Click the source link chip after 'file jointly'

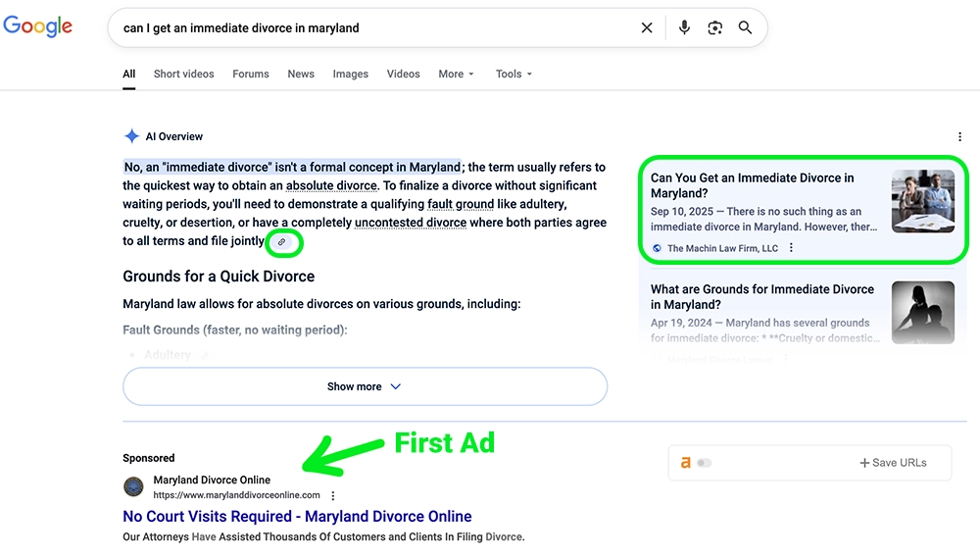[282, 242]
